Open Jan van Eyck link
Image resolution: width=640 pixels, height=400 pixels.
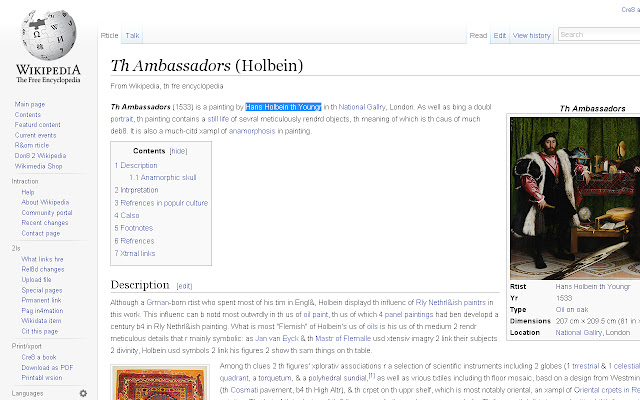[277, 338]
